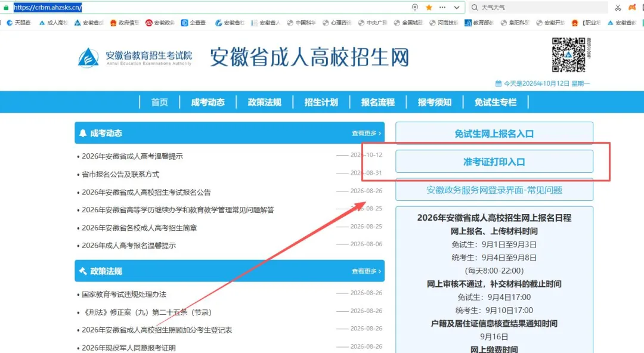Open the 【职业培 bookmark

[586, 23]
